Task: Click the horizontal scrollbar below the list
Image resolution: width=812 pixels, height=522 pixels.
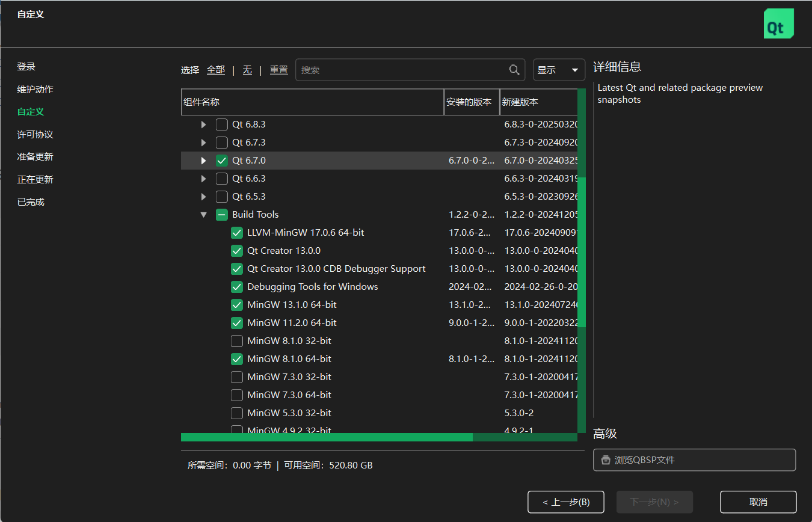Action: click(325, 437)
